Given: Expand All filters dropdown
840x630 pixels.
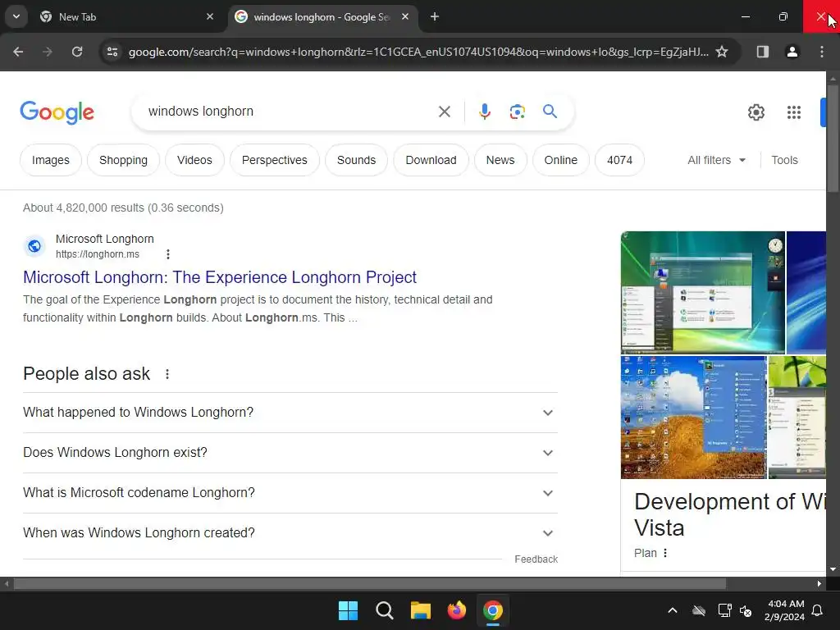Looking at the screenshot, I should point(716,160).
